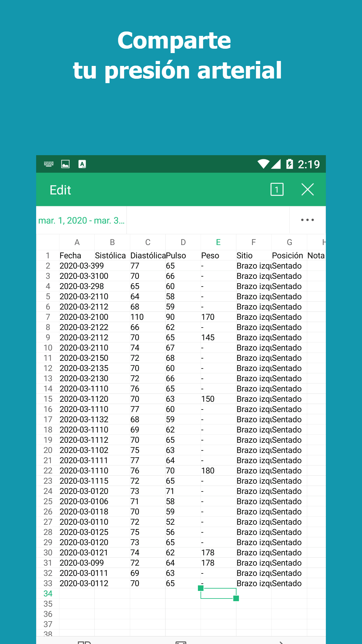Select highlighted column E header
The width and height of the screenshot is (362, 644).
pos(218,242)
